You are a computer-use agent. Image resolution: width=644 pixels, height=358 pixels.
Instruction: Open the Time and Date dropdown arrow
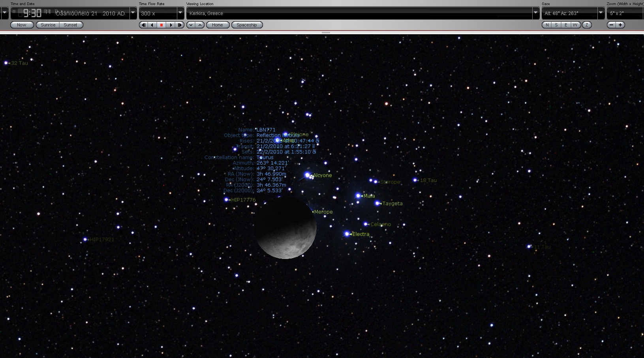coord(133,13)
